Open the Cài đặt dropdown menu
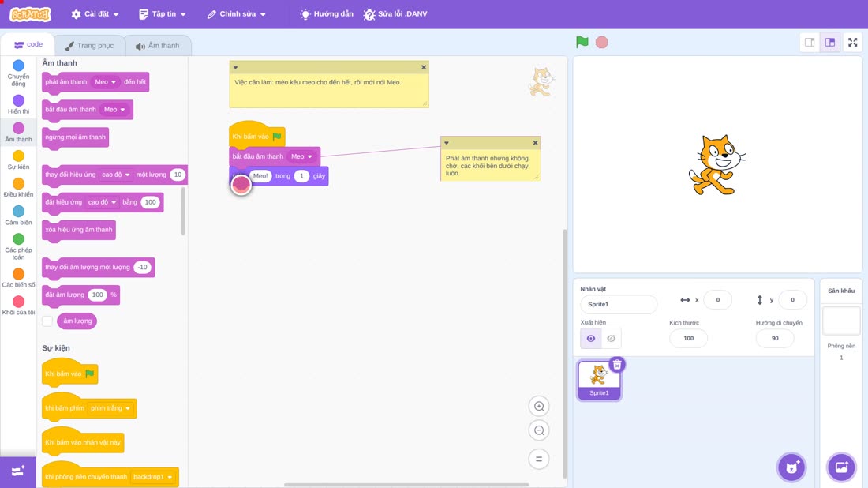 coord(95,14)
